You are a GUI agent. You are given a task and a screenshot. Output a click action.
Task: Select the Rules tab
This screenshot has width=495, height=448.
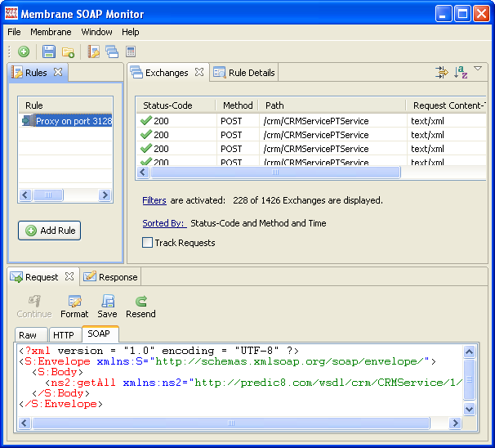pyautogui.click(x=36, y=73)
